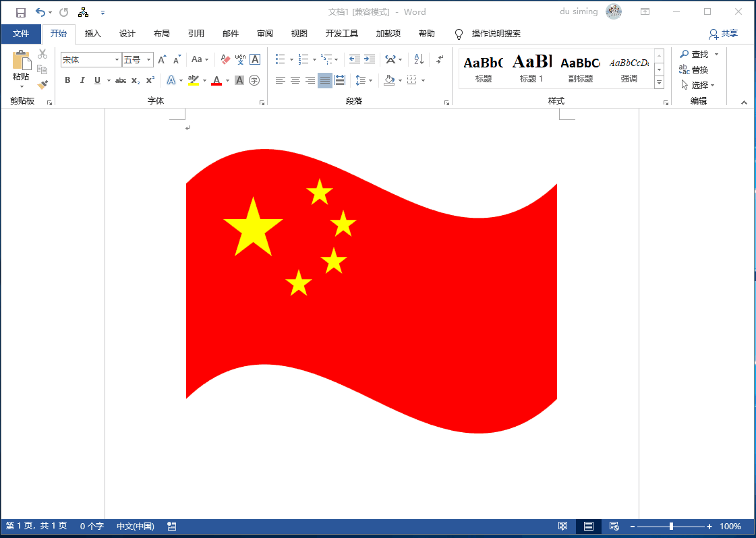
Task: Click the 操作说明搜索 search box
Action: pyautogui.click(x=496, y=34)
